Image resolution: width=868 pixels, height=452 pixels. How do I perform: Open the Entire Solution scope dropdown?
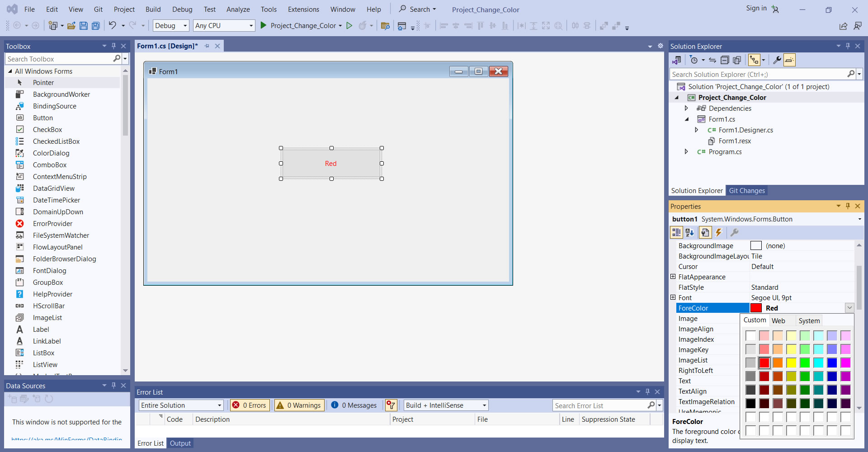[x=181, y=405]
